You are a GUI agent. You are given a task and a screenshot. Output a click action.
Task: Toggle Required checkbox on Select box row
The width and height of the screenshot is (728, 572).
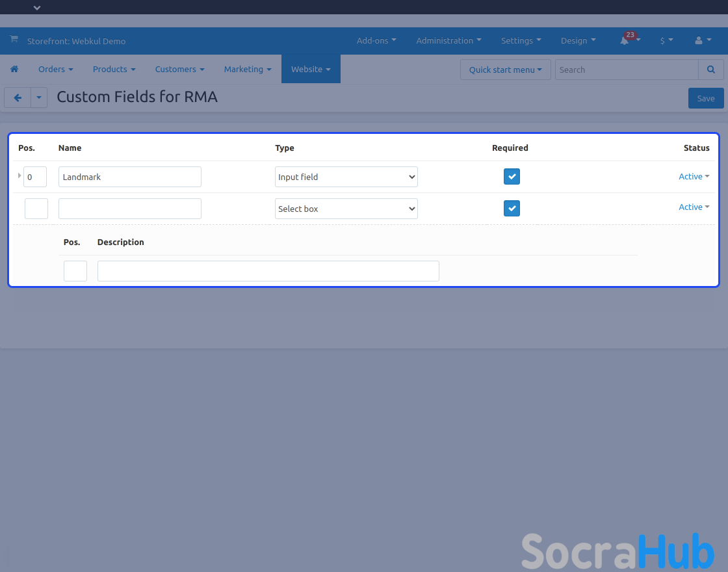point(512,208)
